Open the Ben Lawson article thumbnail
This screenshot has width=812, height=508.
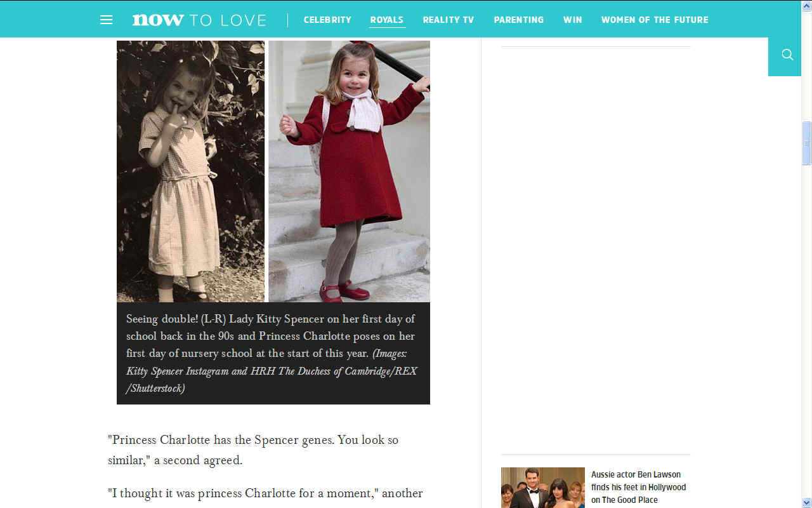click(x=543, y=488)
